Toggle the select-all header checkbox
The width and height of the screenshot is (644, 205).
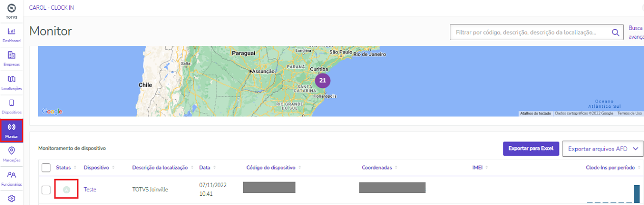46,168
